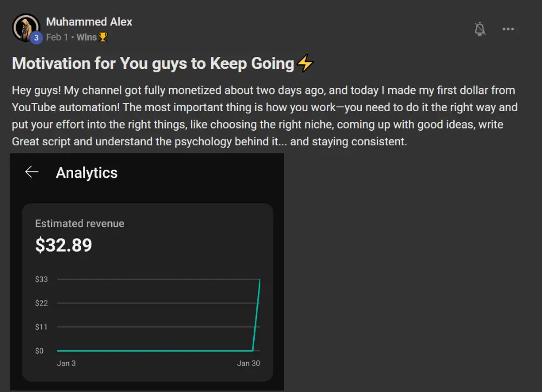542x392 pixels.
Task: Select the Jan 3 date label on chart
Action: (66, 363)
